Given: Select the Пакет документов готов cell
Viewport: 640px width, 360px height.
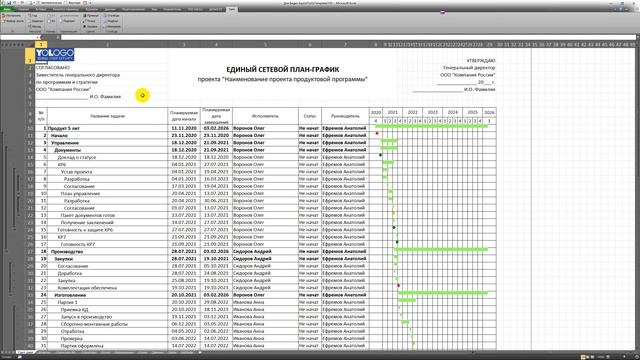Looking at the screenshot, I should pyautogui.click(x=107, y=215).
